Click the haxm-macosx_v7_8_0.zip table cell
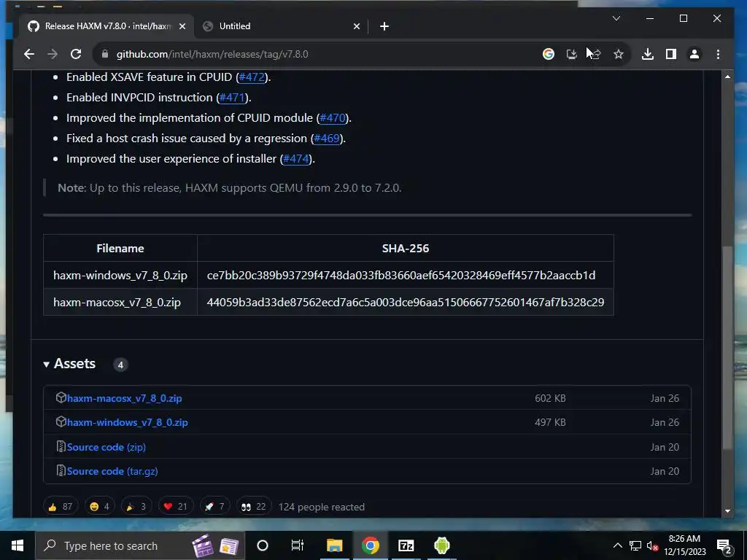This screenshot has height=560, width=747. pyautogui.click(x=120, y=303)
